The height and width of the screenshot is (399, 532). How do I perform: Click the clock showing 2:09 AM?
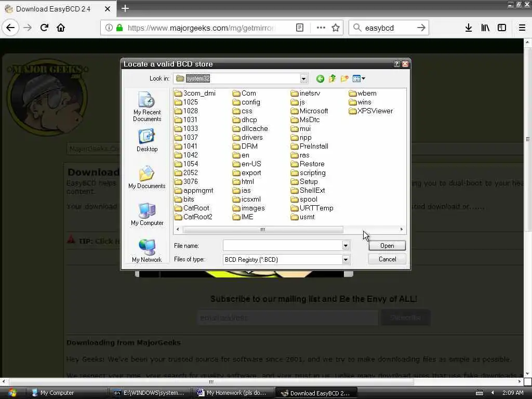tap(513, 393)
